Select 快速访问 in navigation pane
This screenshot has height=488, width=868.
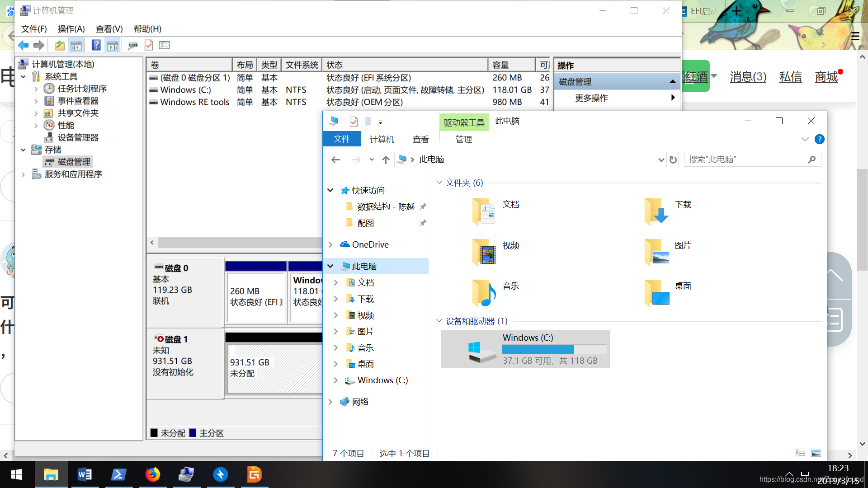368,191
